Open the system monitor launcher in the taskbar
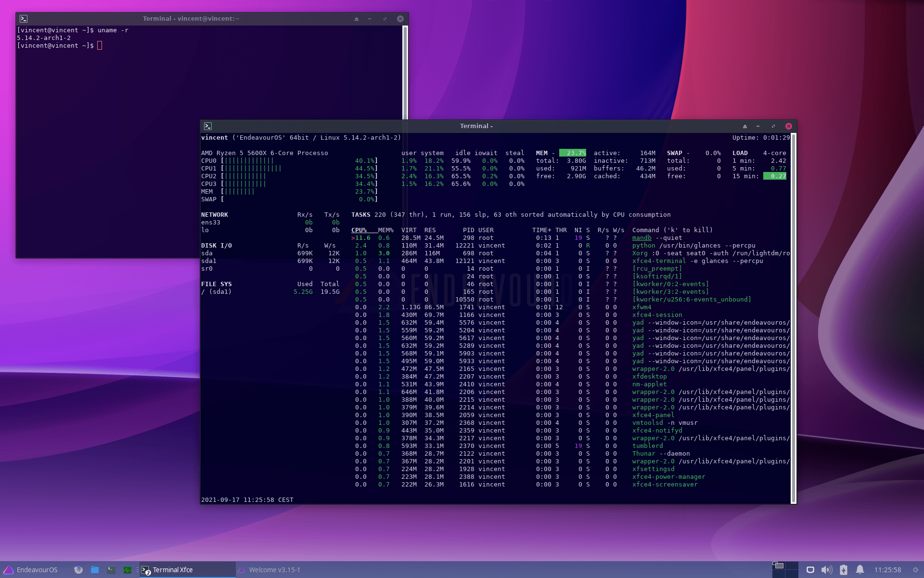Viewport: 924px width, 578px height. 127,570
